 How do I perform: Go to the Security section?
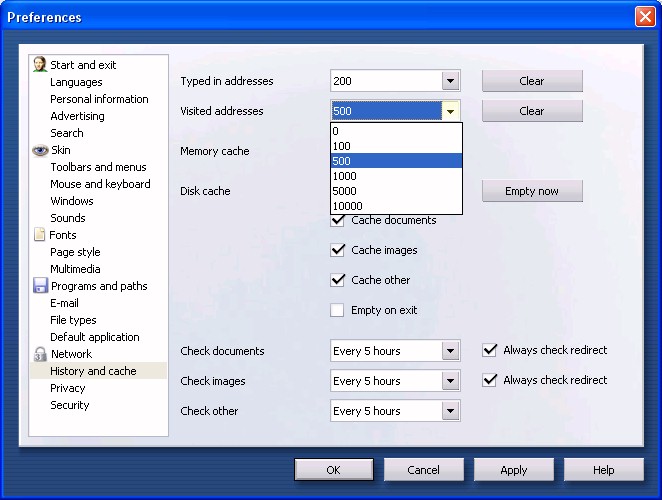[70, 405]
